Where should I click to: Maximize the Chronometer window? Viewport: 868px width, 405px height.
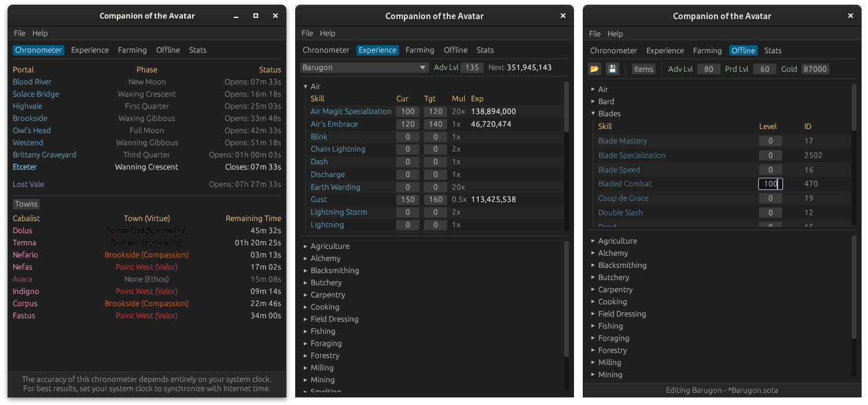[x=256, y=16]
